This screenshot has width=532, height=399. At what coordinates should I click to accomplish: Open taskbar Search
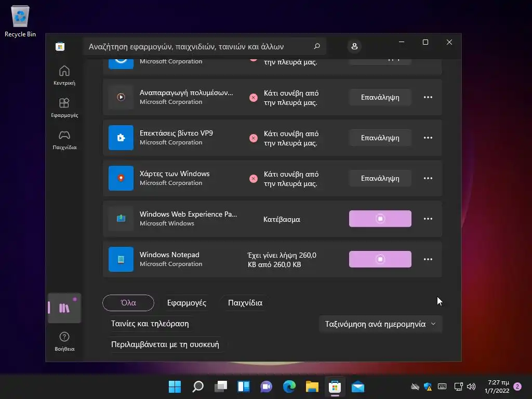198,387
